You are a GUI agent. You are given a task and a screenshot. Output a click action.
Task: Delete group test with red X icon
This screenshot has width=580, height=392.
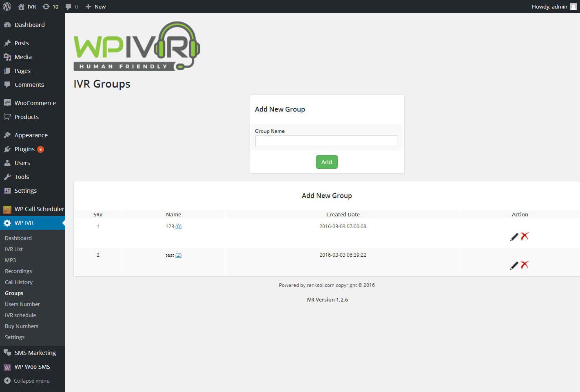pos(525,264)
